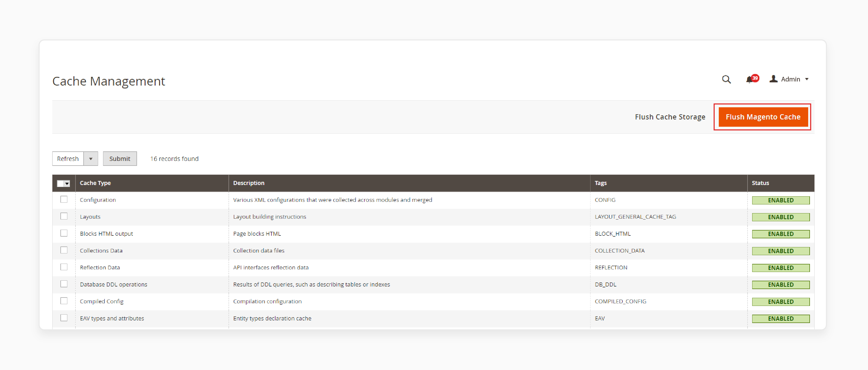Click ENABLED status badge for Configuration
The image size is (868, 370).
pyautogui.click(x=781, y=200)
